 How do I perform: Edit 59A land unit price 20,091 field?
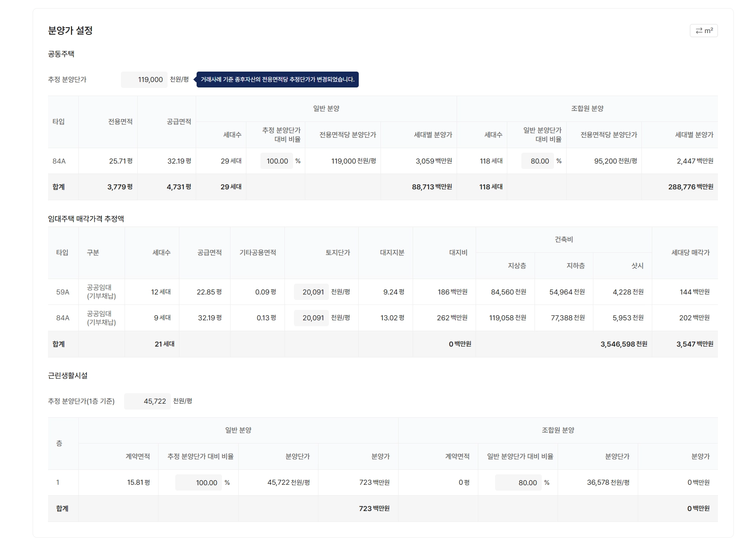pos(311,292)
